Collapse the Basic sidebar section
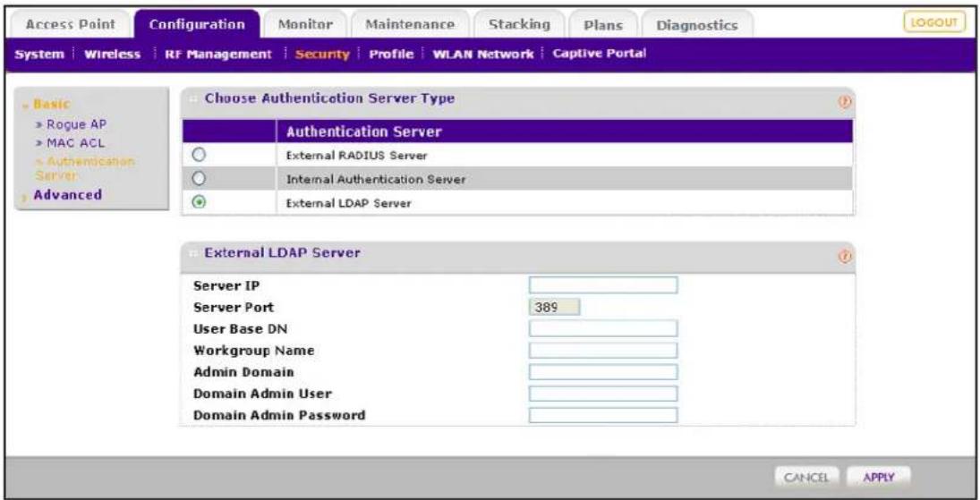The width and height of the screenshot is (980, 500). [x=52, y=105]
